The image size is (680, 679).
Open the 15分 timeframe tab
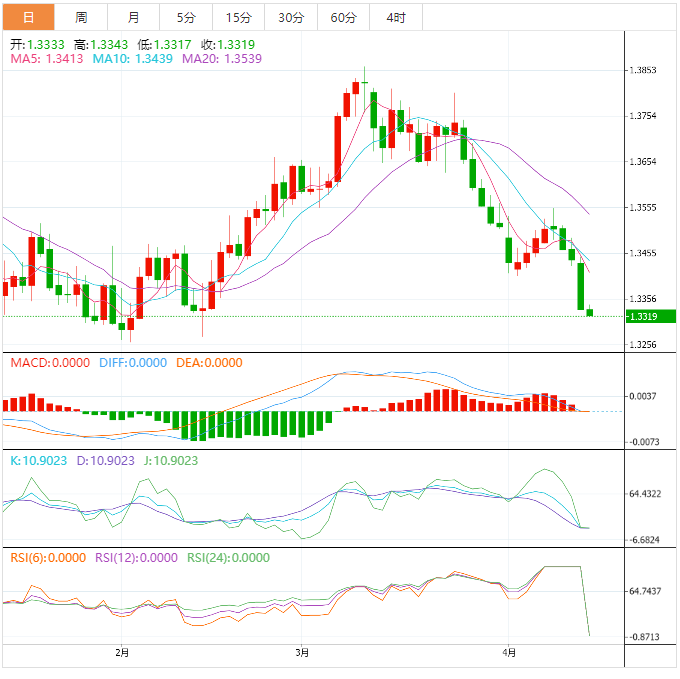click(x=239, y=17)
